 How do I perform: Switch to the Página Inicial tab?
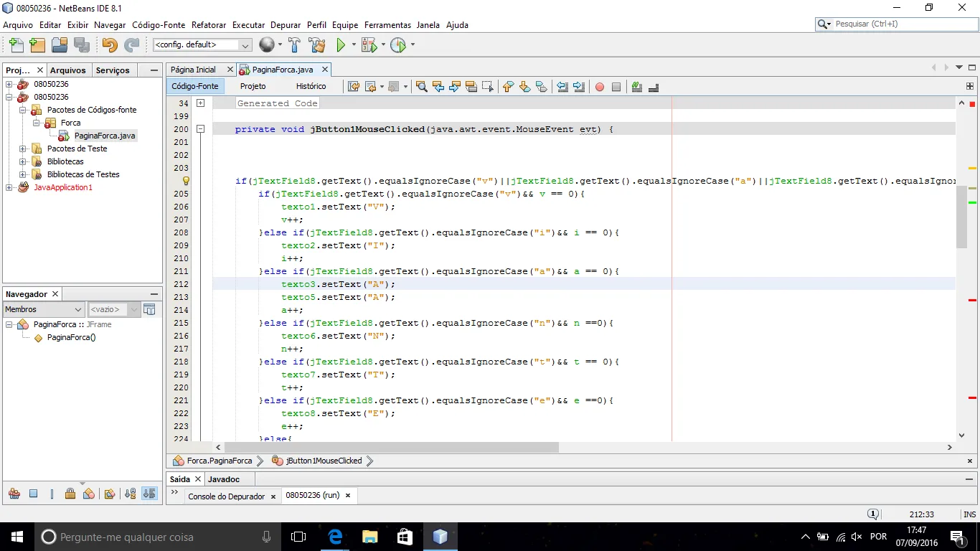pos(194,70)
